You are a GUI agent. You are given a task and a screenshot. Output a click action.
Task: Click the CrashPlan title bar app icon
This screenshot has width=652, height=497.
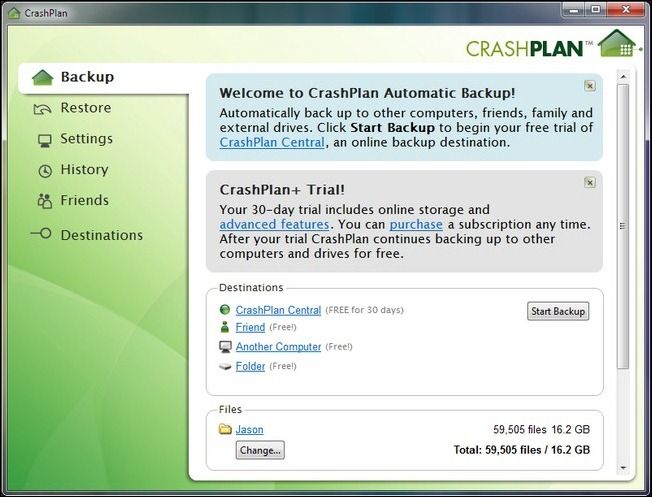coord(14,13)
